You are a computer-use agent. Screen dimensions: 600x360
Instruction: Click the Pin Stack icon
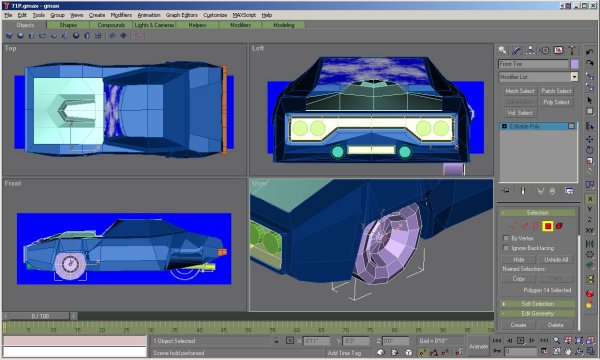pyautogui.click(x=506, y=191)
